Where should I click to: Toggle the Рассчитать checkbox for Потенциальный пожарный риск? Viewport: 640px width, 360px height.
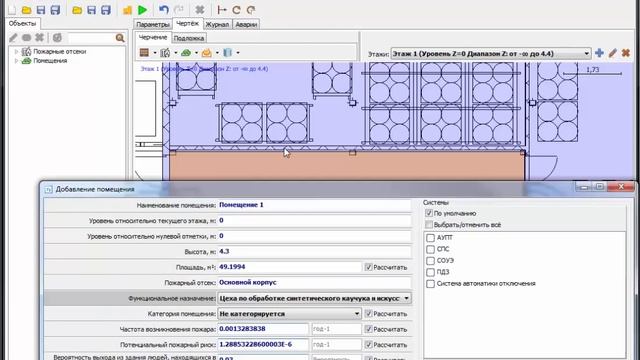pyautogui.click(x=368, y=344)
